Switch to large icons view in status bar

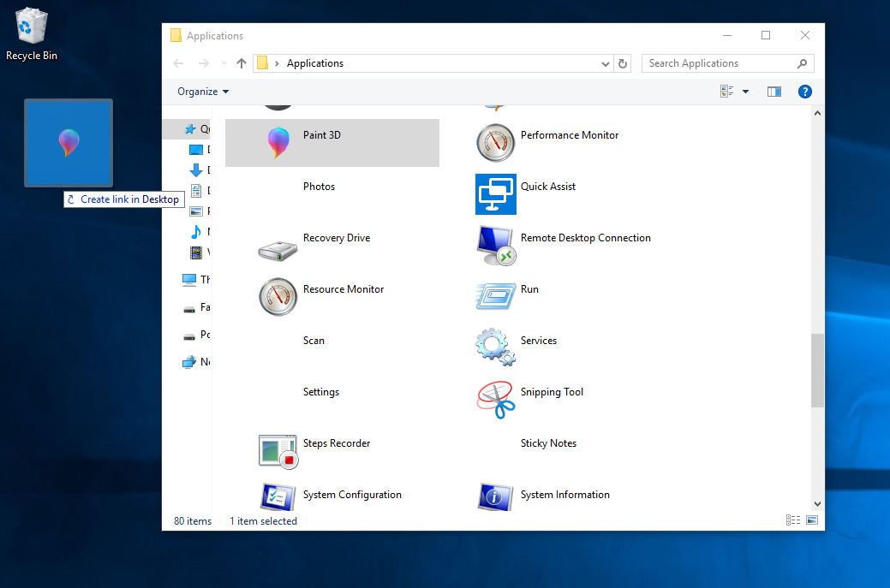[x=812, y=520]
